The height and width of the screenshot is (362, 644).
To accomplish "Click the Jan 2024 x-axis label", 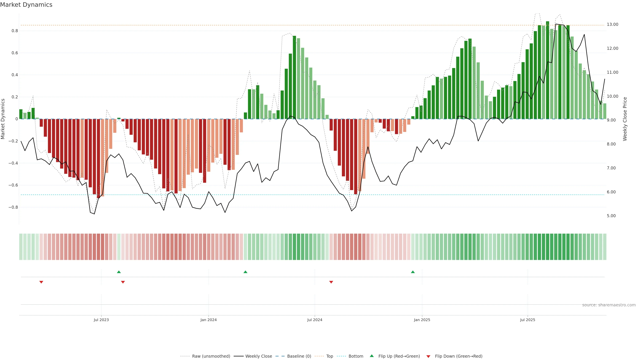I will [208, 320].
